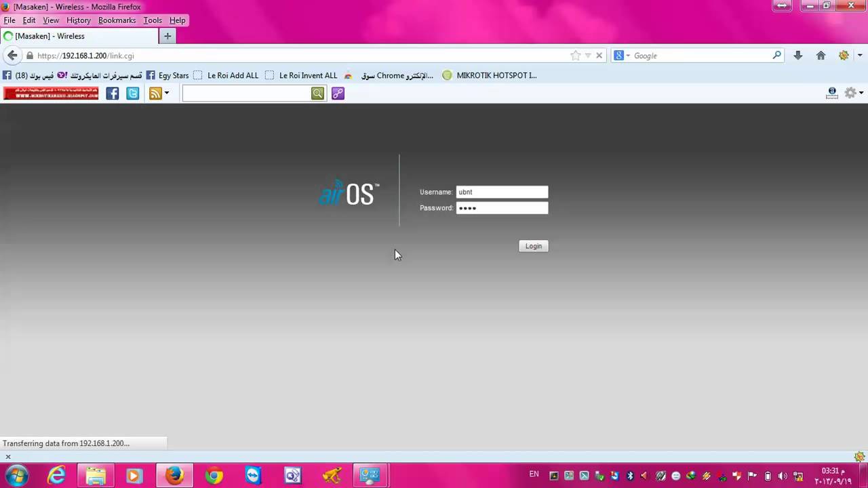Open the Le Roi Add ALL bookmark
Screen dimensions: 868x488
click(x=226, y=75)
